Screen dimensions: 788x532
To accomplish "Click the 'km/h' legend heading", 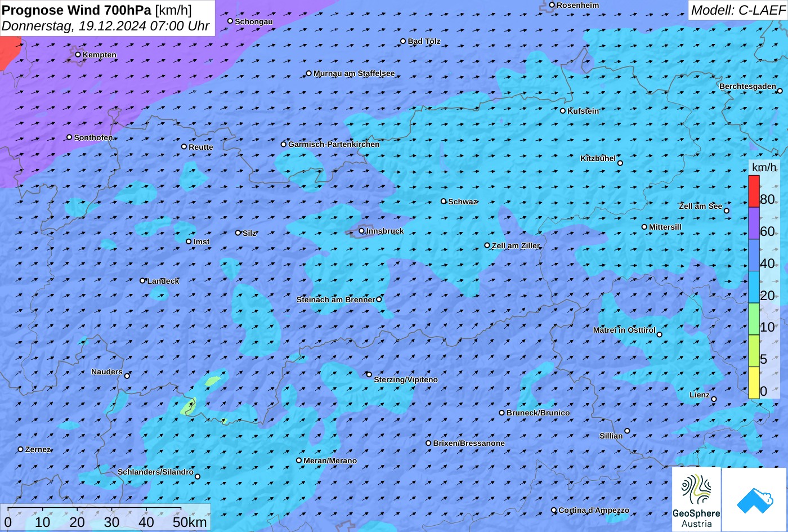I will tap(764, 167).
